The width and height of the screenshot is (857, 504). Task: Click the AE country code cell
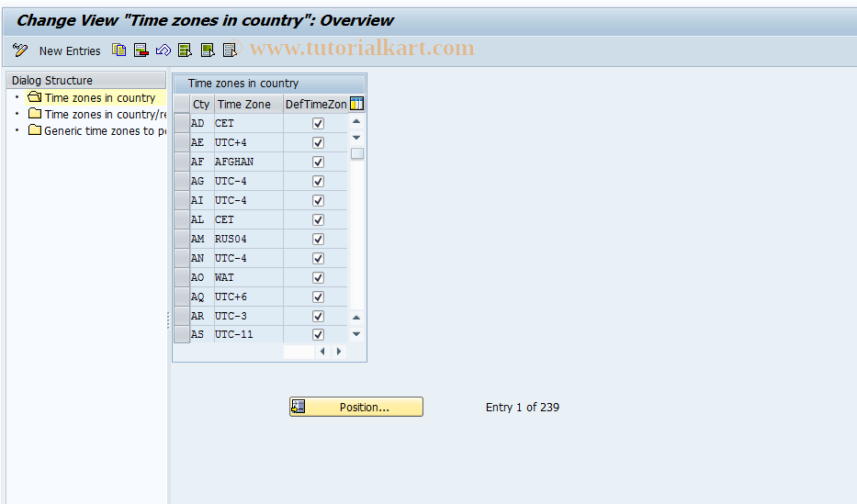(x=201, y=142)
